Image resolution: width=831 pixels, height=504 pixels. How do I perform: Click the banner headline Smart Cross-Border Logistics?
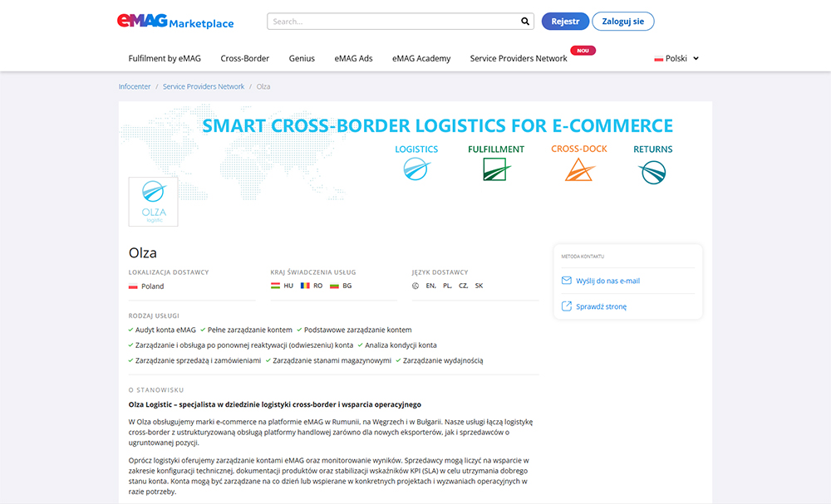(x=438, y=125)
